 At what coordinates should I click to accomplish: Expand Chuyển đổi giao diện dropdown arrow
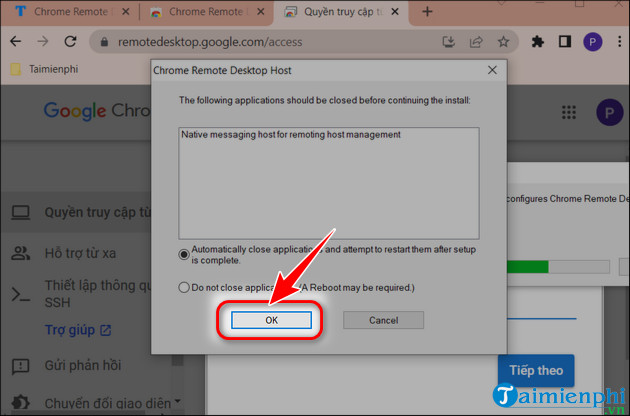coord(178,401)
